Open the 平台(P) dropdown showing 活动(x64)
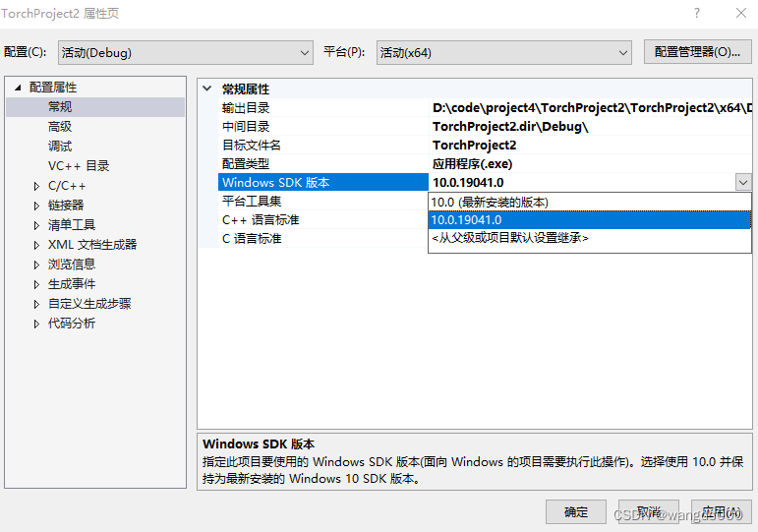 pyautogui.click(x=504, y=53)
